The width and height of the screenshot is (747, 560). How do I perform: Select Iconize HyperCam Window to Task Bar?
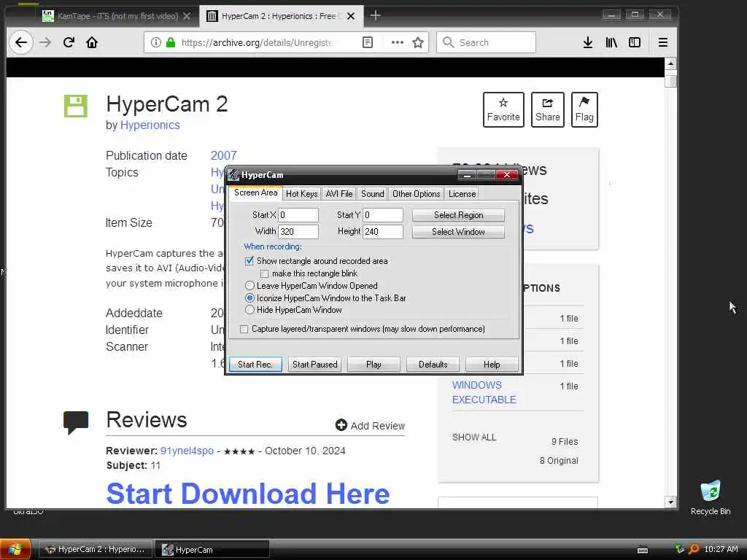[249, 298]
